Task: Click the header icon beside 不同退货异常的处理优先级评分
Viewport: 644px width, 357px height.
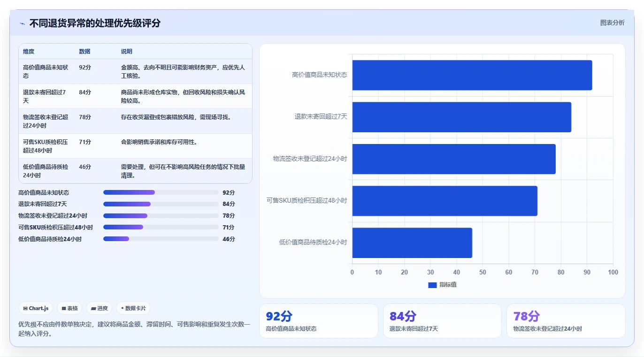Action: click(22, 23)
